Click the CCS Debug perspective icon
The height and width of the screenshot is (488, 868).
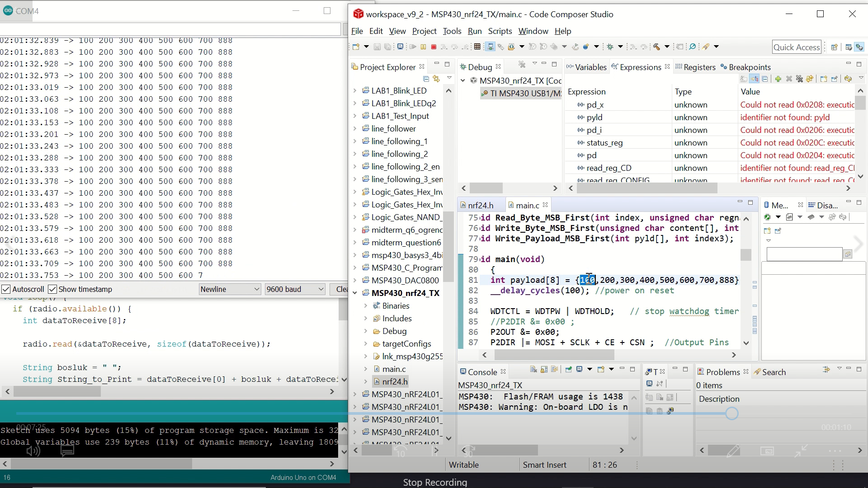coord(859,47)
